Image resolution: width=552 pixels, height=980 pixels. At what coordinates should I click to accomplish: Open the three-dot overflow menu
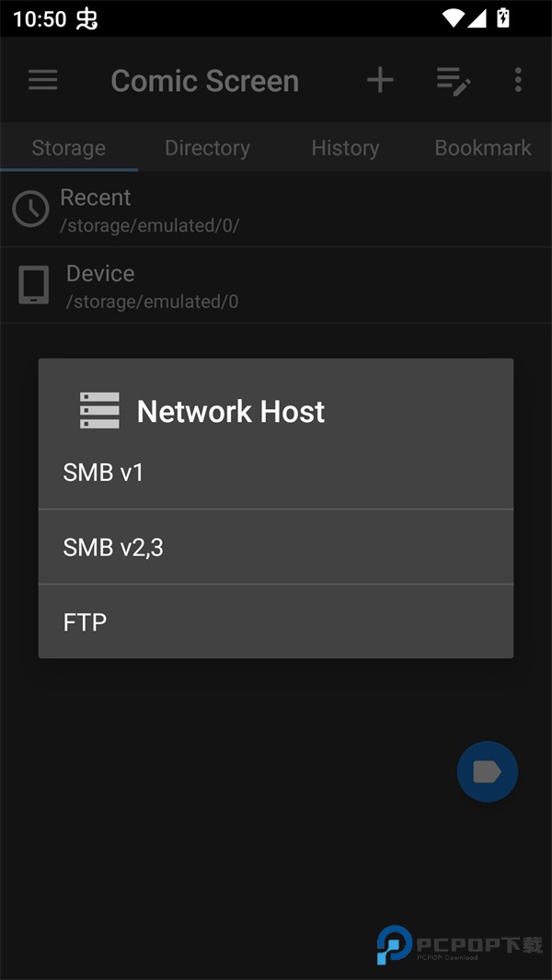518,80
